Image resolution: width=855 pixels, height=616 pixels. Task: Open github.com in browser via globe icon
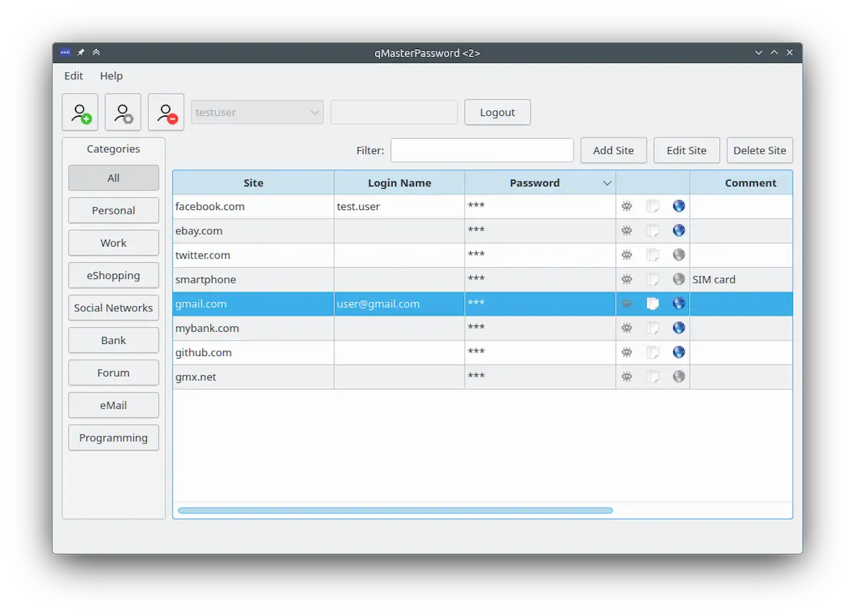679,352
